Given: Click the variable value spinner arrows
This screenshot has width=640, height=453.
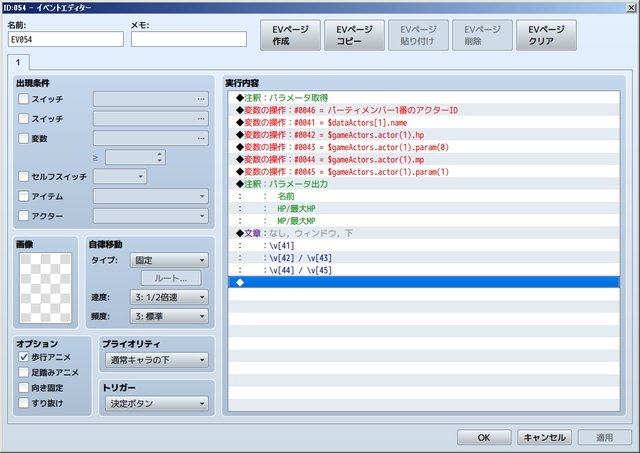Looking at the screenshot, I should click(160, 157).
